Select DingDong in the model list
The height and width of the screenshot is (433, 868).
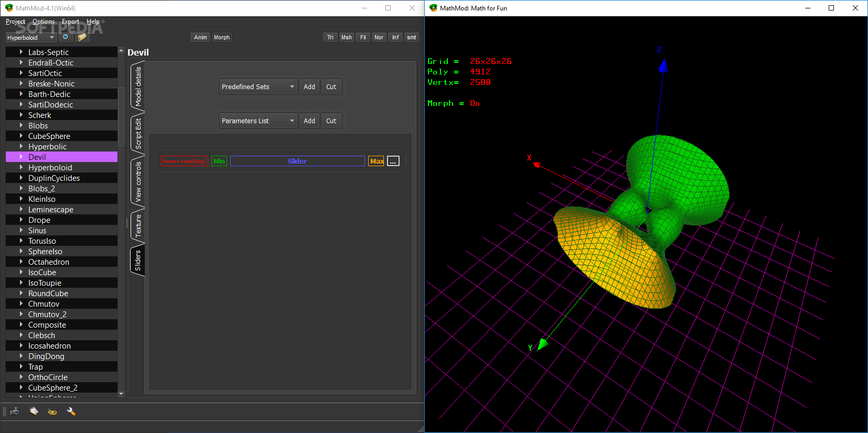(x=46, y=356)
